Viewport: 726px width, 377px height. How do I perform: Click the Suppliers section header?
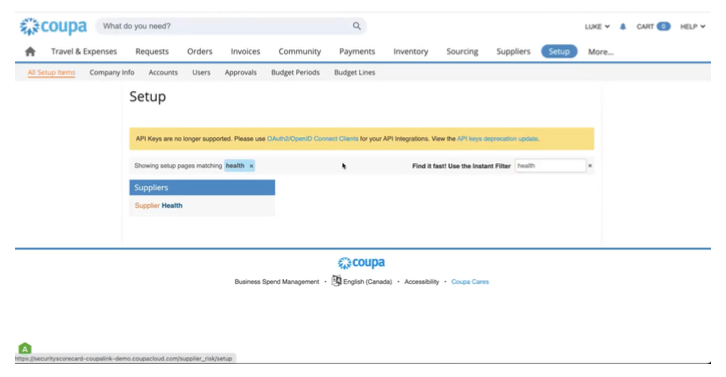tap(202, 188)
